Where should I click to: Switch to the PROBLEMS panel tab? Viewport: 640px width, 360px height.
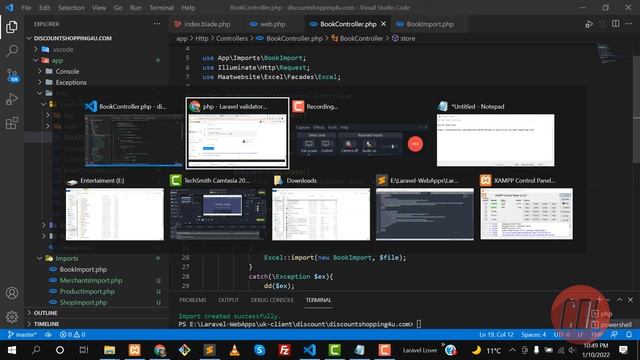coord(193,300)
